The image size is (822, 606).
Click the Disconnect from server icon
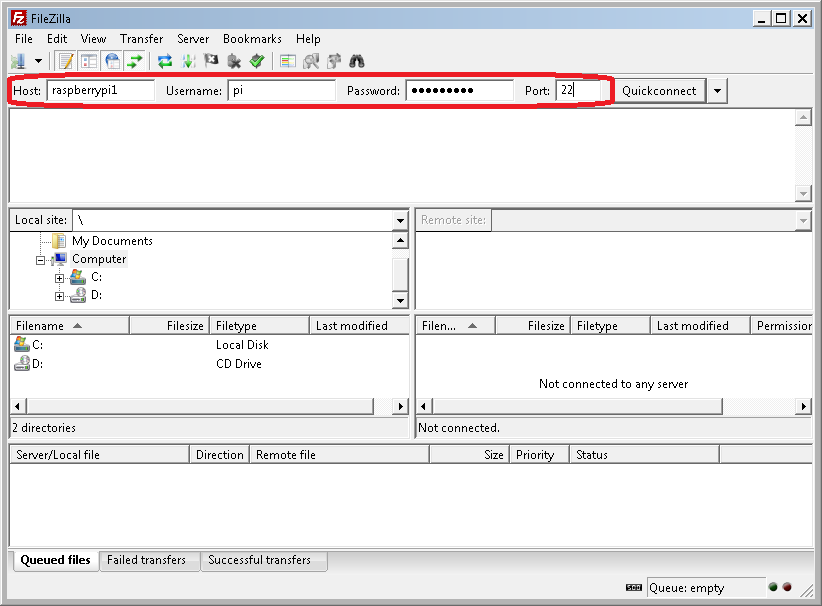[234, 61]
